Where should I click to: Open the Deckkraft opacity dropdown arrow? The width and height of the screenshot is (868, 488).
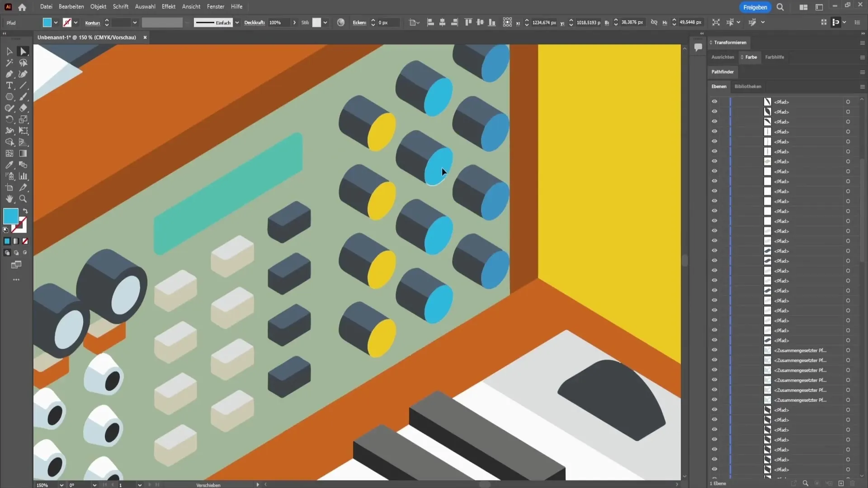(x=294, y=23)
